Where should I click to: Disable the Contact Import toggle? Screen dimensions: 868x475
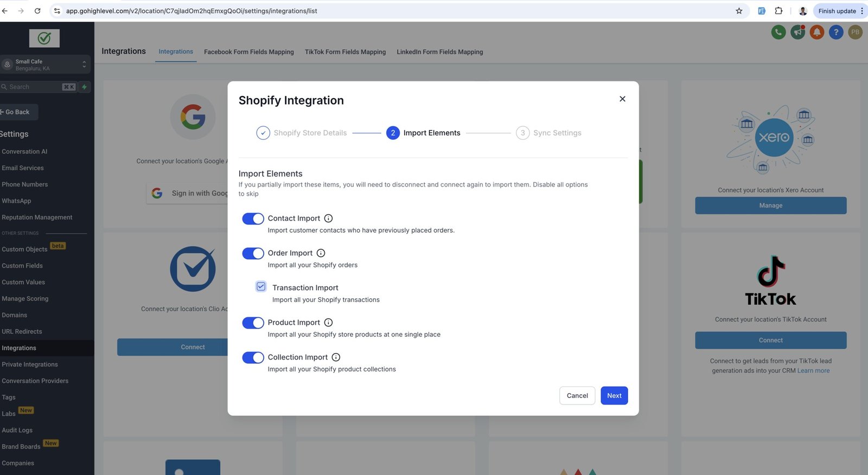pos(253,219)
